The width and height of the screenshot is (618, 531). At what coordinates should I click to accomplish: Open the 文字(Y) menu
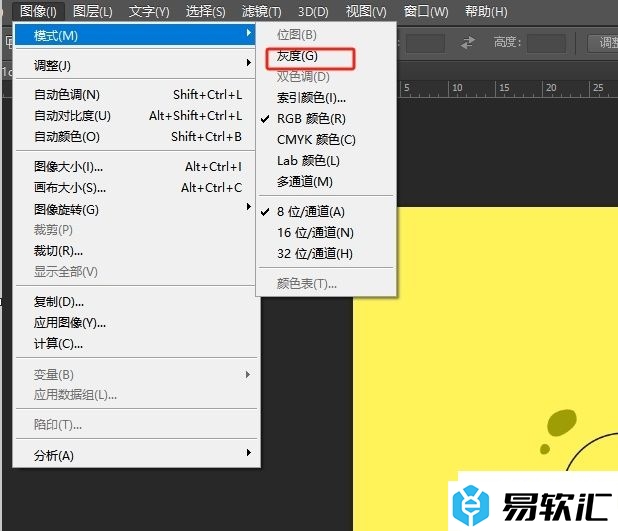[x=149, y=11]
